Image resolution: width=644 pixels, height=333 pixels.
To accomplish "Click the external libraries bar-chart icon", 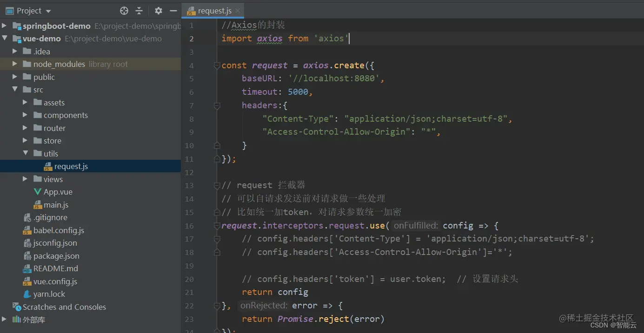I will 17,320.
